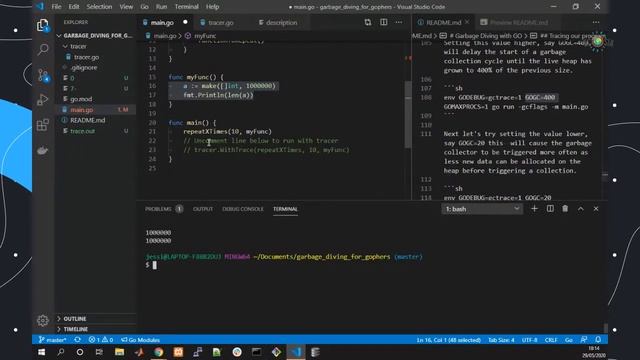Collapse the GARBAGE_DIVING_FOR_G... folder section

click(x=96, y=36)
